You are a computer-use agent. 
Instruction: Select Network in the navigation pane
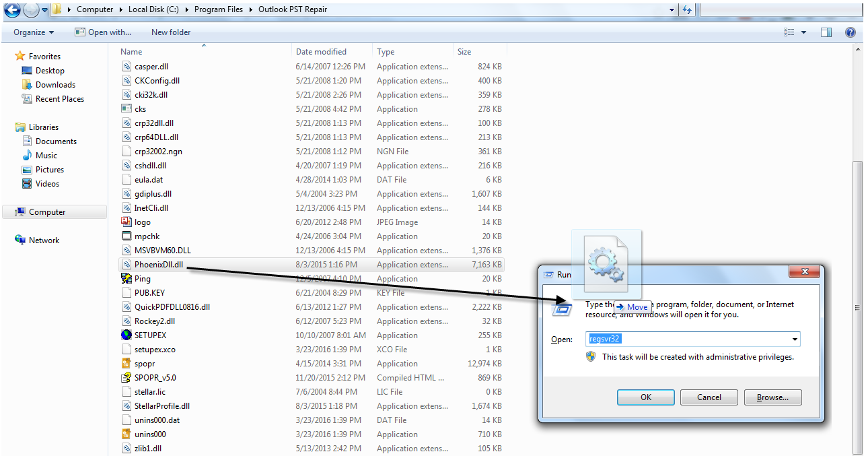click(44, 240)
